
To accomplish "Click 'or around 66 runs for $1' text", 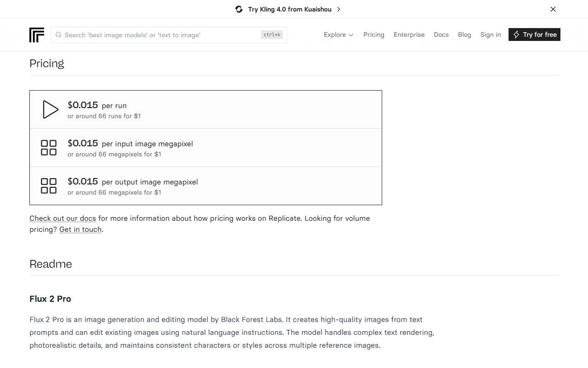I will (x=104, y=116).
